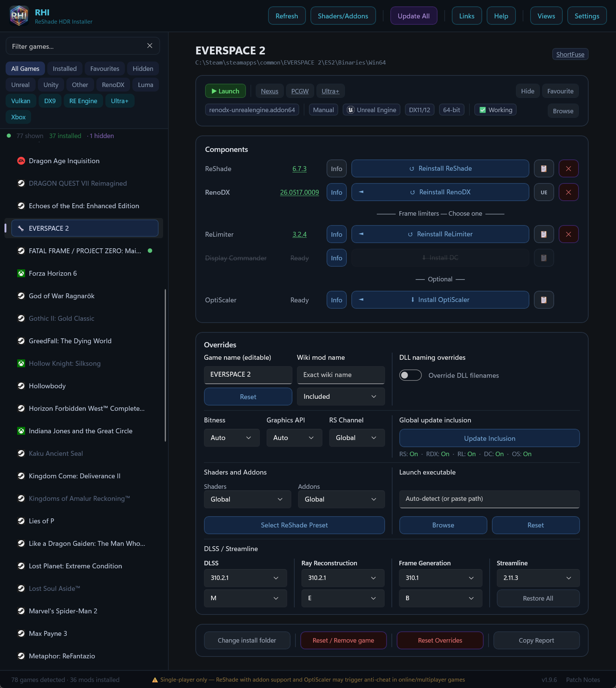616x688 pixels.
Task: Open the Settings menu
Action: 587,16
